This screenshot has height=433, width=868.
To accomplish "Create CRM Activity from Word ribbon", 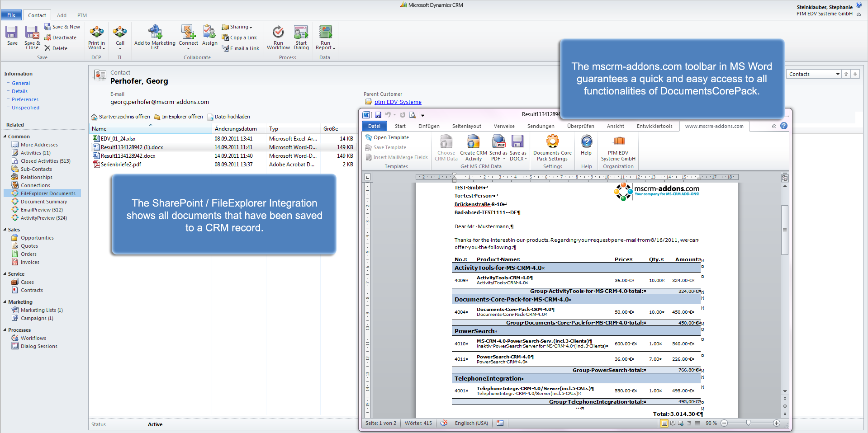I will (474, 148).
